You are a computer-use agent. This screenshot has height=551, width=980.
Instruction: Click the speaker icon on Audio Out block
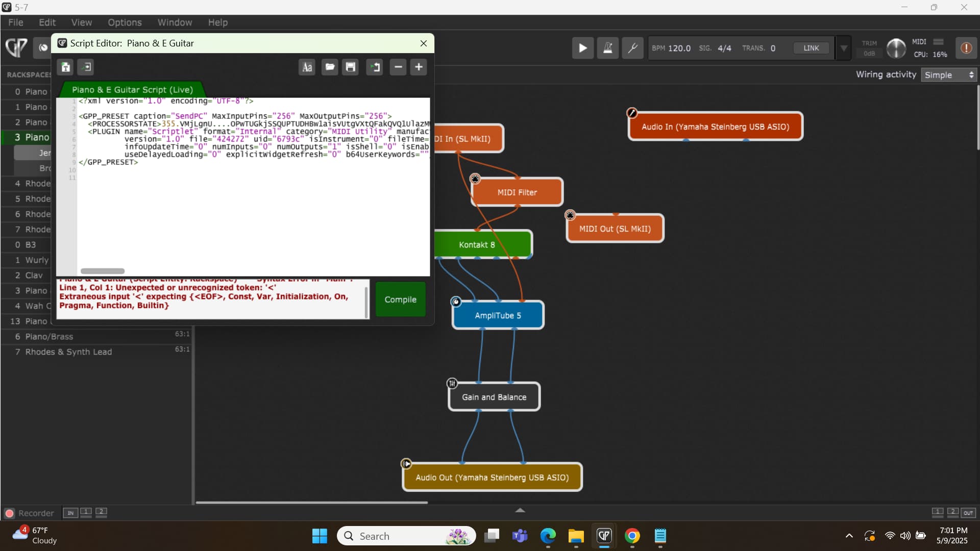pos(406,464)
